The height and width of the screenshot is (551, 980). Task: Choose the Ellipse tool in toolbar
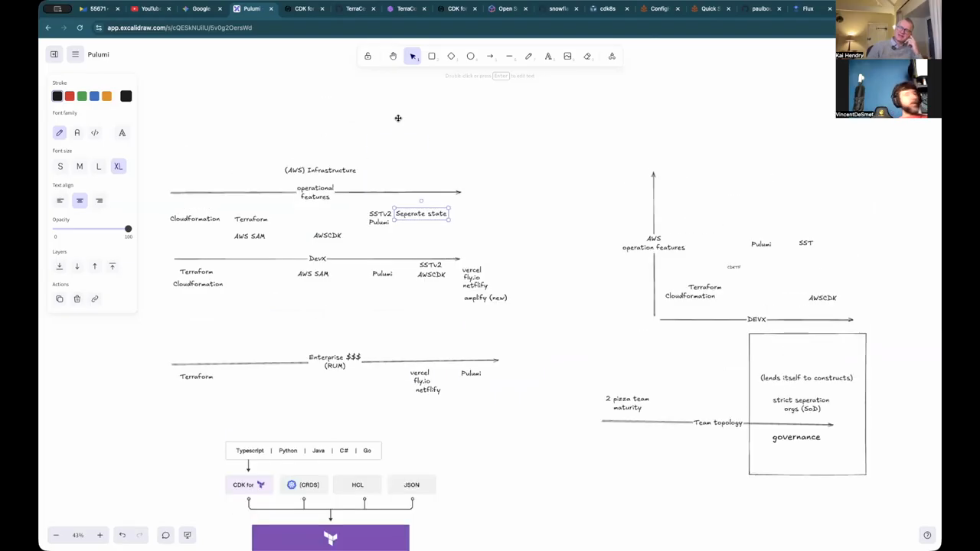471,56
